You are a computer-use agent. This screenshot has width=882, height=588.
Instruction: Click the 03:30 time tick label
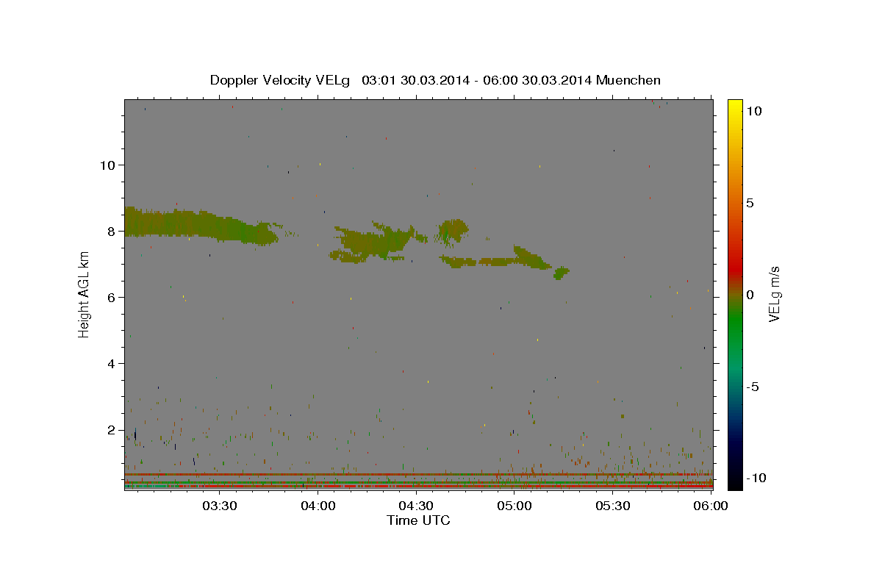220,506
